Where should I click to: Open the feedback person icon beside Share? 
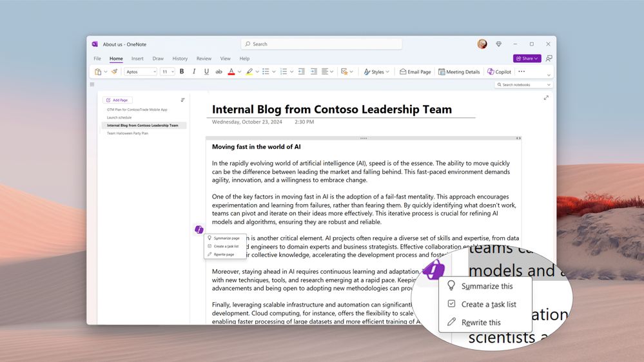[x=549, y=58]
